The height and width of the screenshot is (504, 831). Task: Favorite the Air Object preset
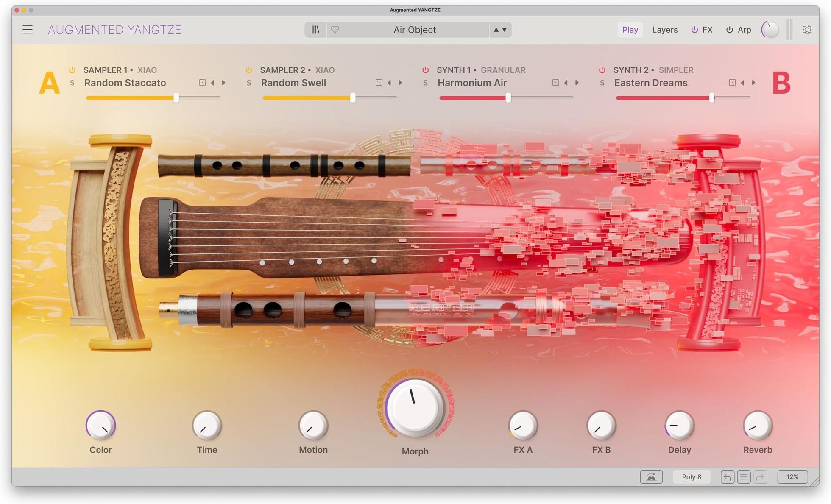point(335,30)
